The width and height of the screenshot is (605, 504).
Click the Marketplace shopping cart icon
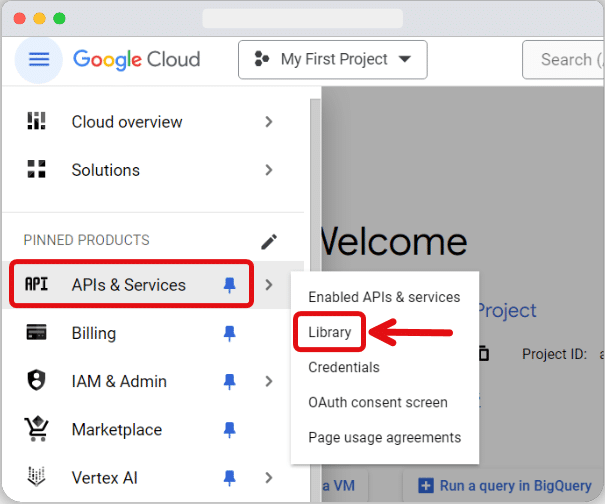[x=36, y=429]
